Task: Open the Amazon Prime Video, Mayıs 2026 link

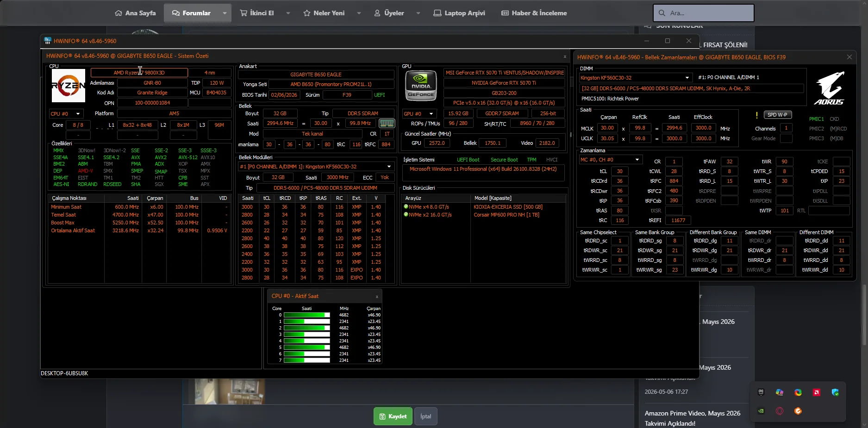Action: coord(693,418)
